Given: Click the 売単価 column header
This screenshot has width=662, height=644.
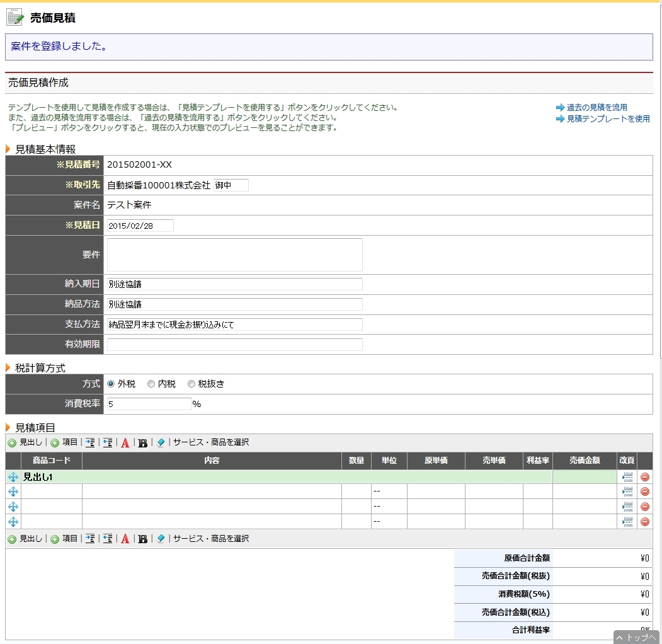Looking at the screenshot, I should (494, 461).
